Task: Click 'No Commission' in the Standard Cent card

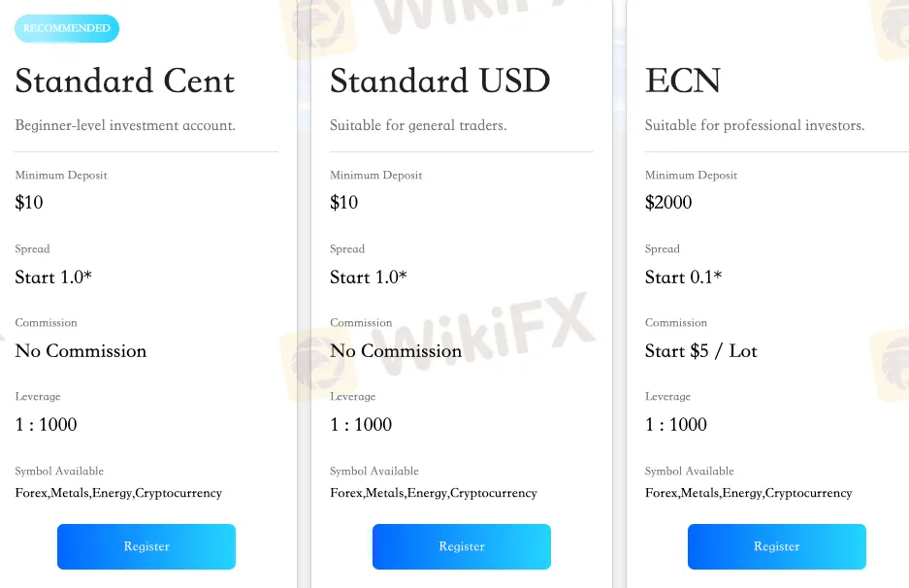Action: coord(81,351)
